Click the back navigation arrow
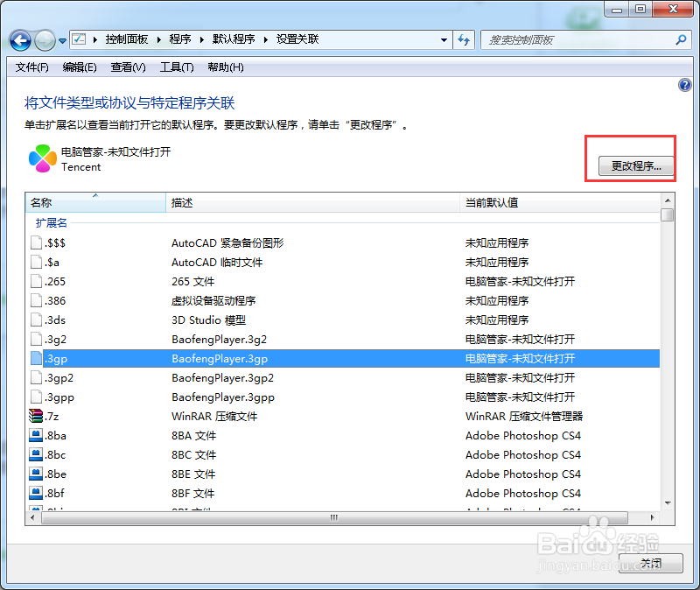This screenshot has width=700, height=590. coord(19,39)
